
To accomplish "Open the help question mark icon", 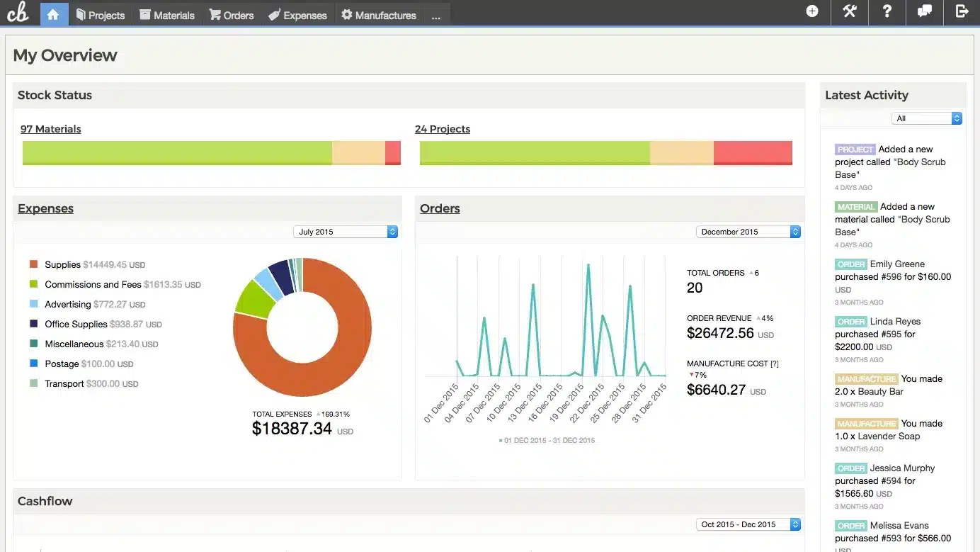I will pyautogui.click(x=887, y=11).
